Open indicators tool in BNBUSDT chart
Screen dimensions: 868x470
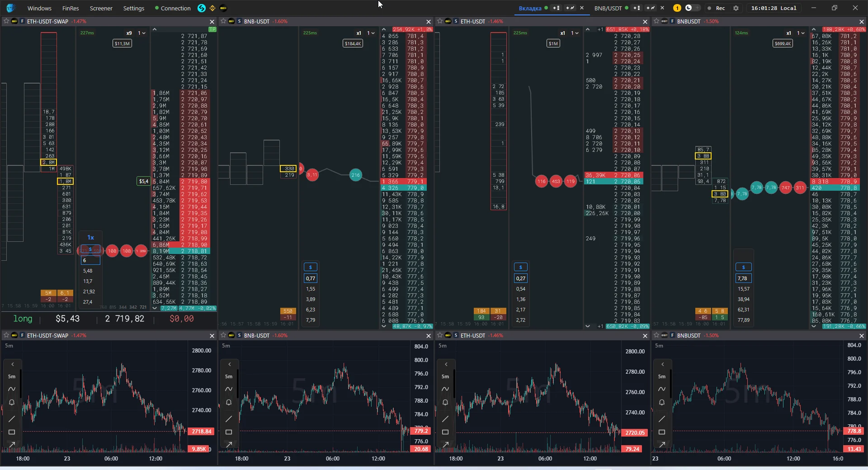tap(662, 389)
